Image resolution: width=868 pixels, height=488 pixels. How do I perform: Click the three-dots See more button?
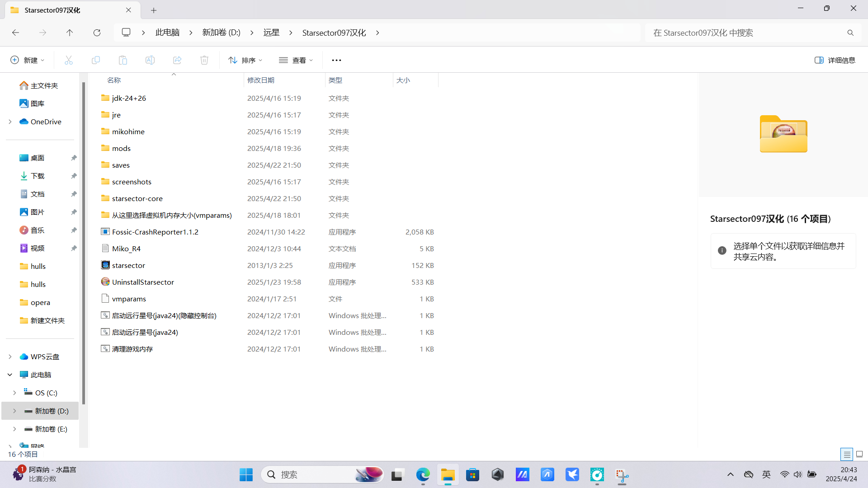[x=336, y=60]
